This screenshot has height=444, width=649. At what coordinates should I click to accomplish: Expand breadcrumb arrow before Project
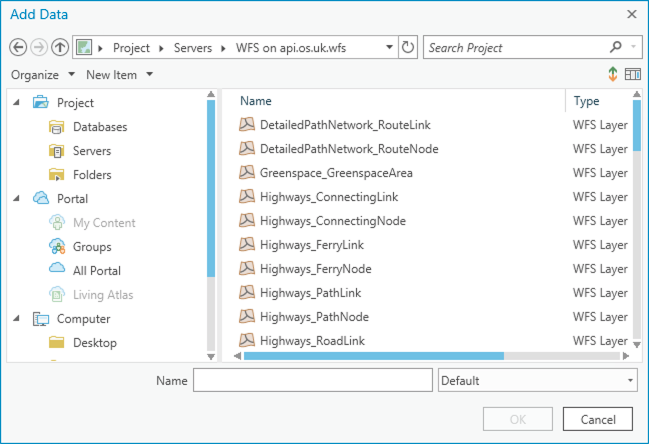pos(100,48)
